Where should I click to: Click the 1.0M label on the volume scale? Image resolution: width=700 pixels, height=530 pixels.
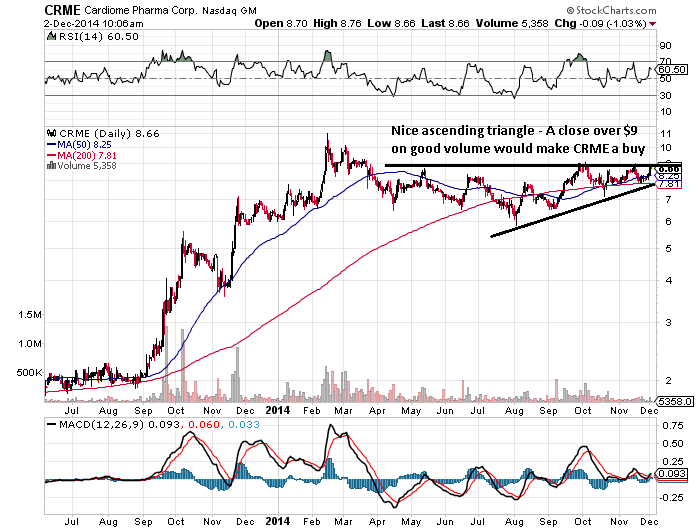[x=29, y=344]
